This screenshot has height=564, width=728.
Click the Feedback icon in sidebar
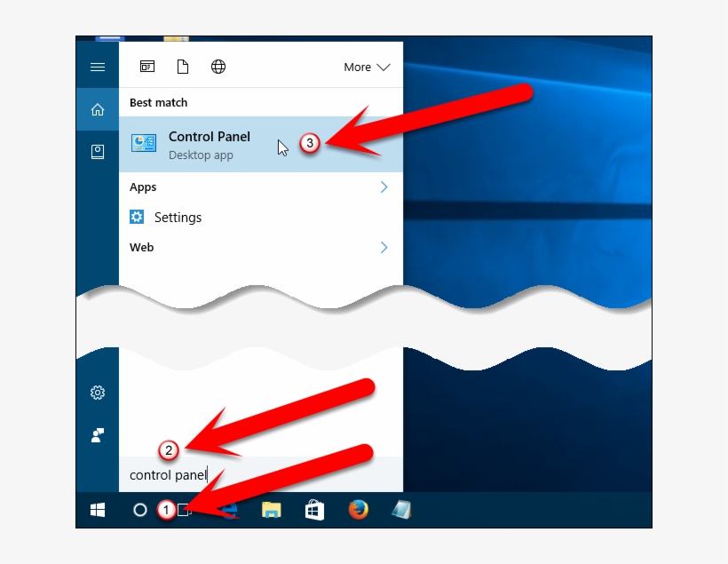tap(98, 435)
